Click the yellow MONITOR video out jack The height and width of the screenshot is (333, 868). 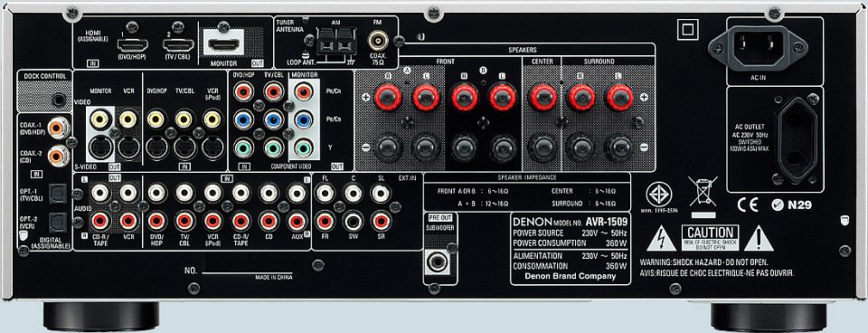point(100,119)
